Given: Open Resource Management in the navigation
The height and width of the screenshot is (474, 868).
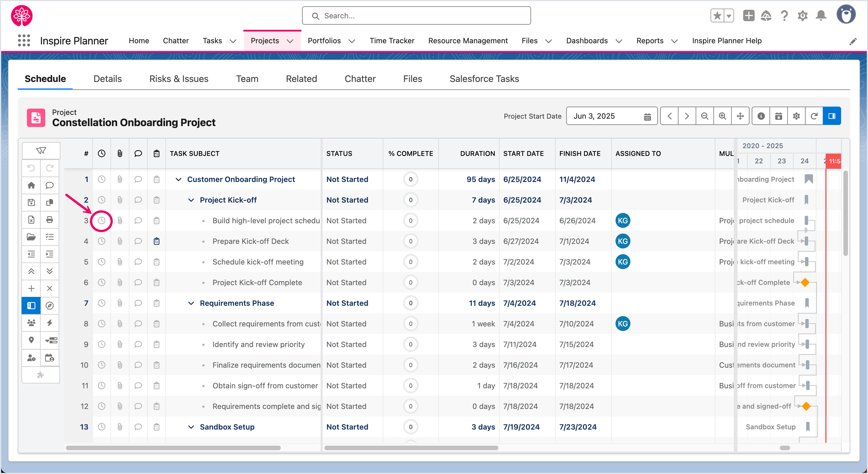Looking at the screenshot, I should pyautogui.click(x=468, y=40).
